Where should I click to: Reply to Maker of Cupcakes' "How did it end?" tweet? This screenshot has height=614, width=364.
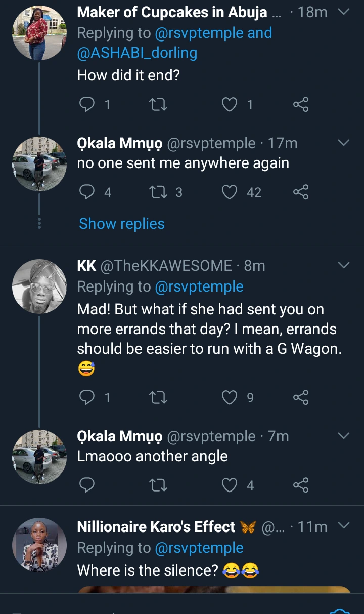[87, 105]
